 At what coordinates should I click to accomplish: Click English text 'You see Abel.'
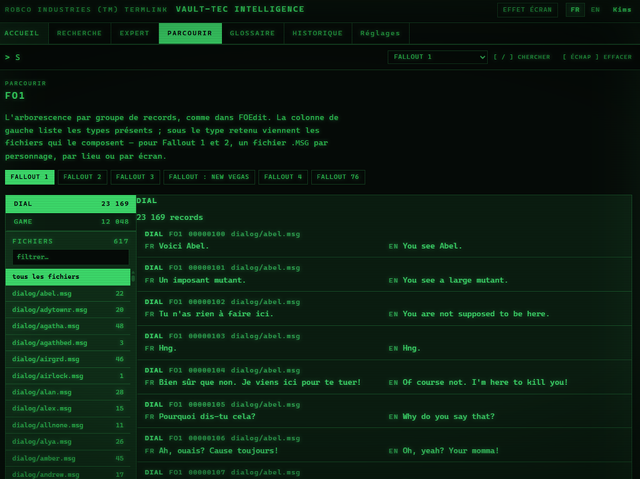pyautogui.click(x=432, y=246)
